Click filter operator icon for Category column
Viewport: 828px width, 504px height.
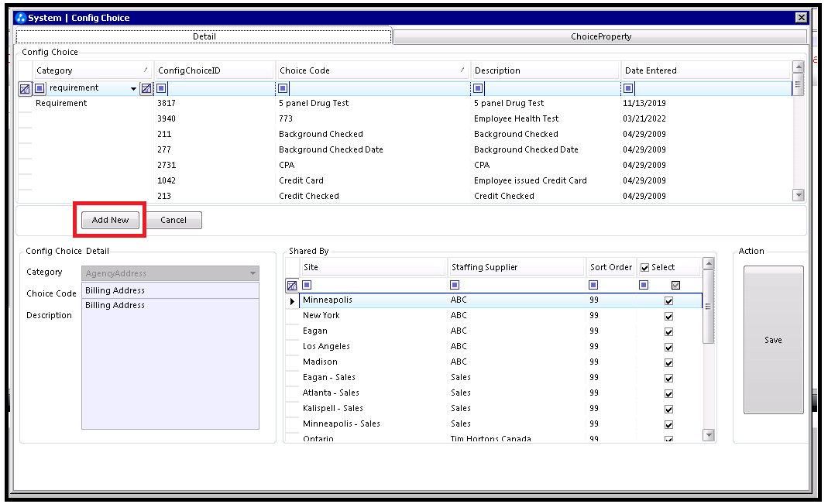[x=40, y=88]
